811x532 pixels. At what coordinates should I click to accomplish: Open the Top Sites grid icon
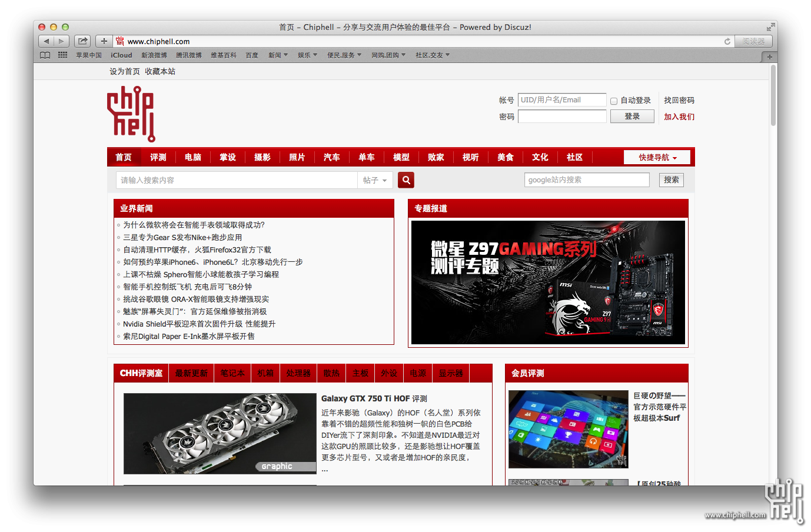coord(62,55)
